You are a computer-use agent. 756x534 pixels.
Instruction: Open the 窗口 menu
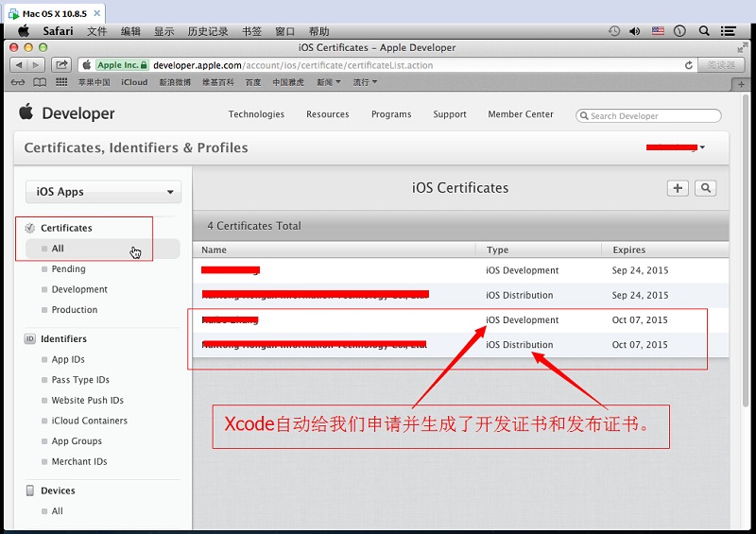285,31
